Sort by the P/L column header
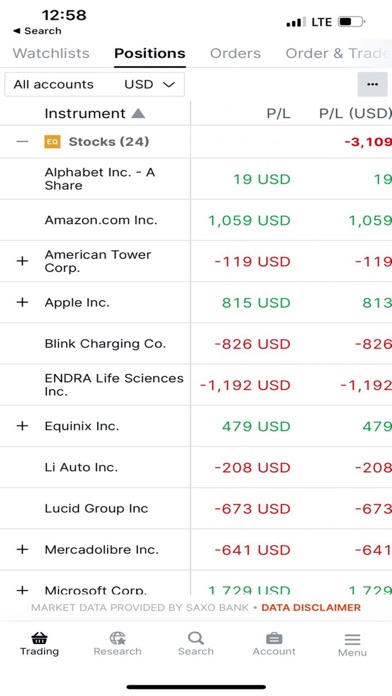 278,114
